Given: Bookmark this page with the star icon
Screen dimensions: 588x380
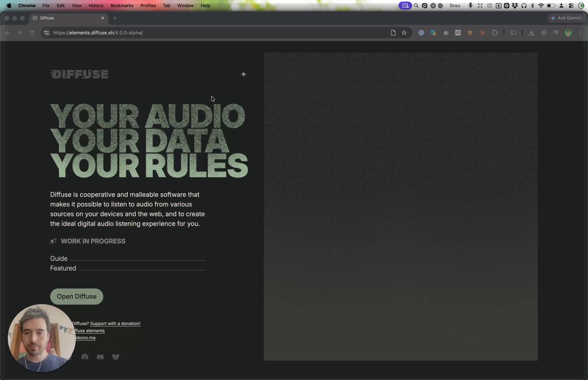Looking at the screenshot, I should pyautogui.click(x=404, y=33).
